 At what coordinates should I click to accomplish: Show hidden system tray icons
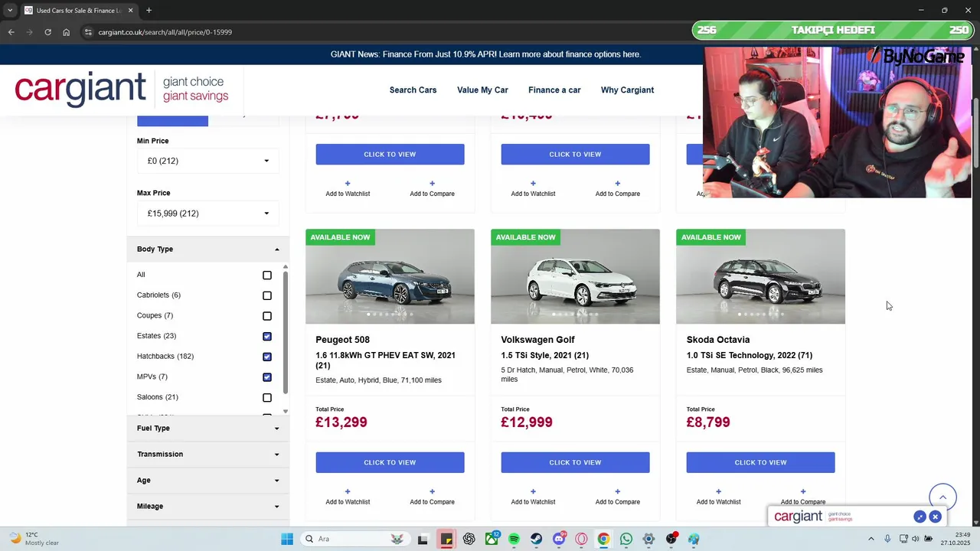click(x=871, y=539)
